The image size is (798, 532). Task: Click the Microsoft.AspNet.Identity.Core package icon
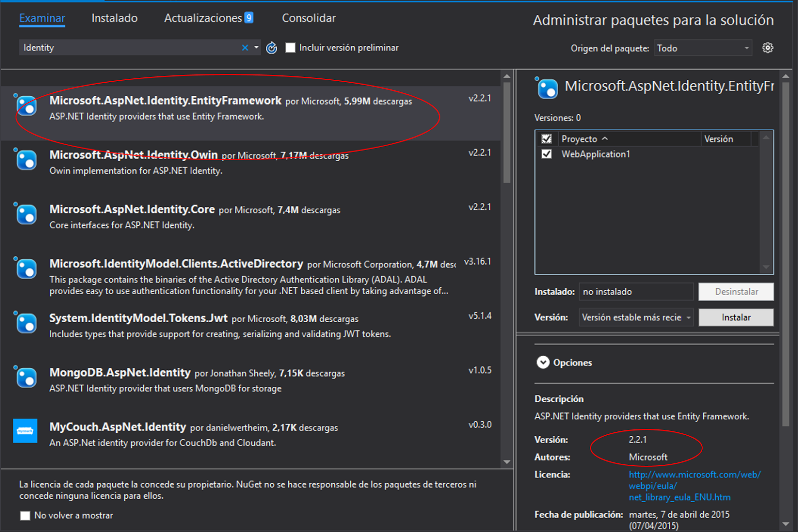25,214
